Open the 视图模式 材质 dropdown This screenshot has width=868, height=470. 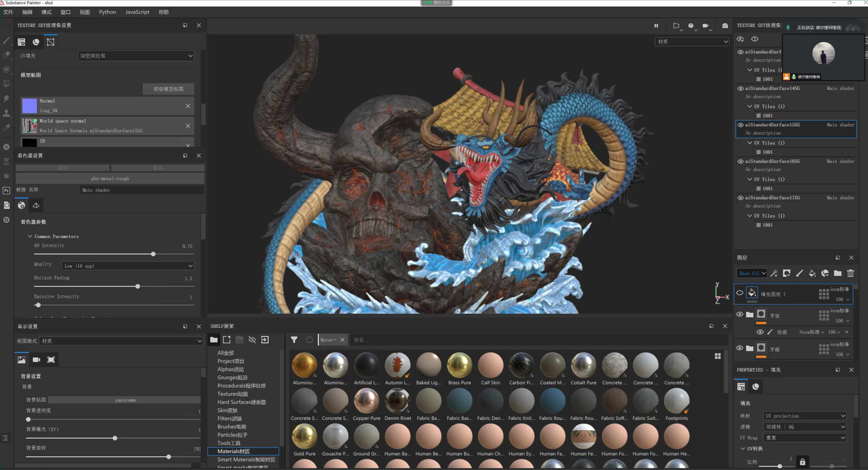pos(121,341)
